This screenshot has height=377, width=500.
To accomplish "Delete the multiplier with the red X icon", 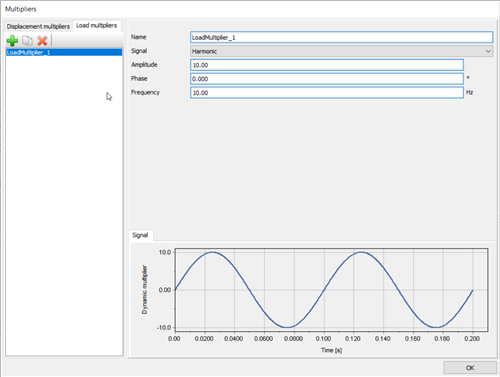I will [x=42, y=41].
